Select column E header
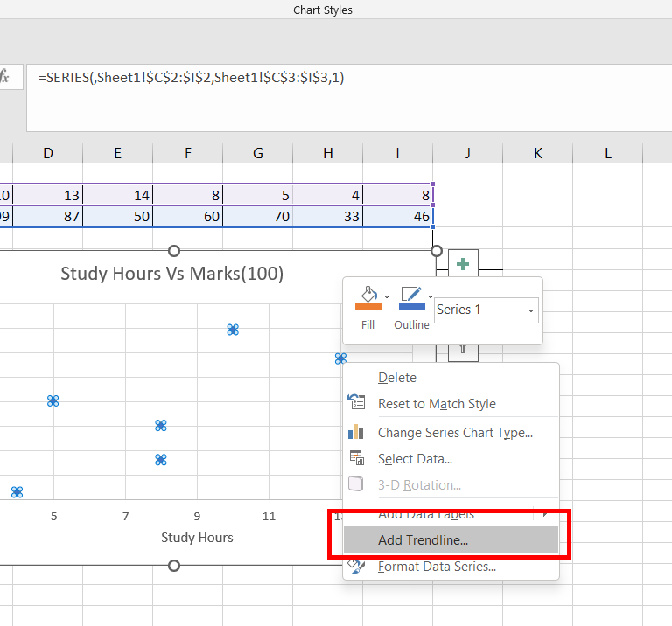This screenshot has height=626, width=672. point(118,153)
